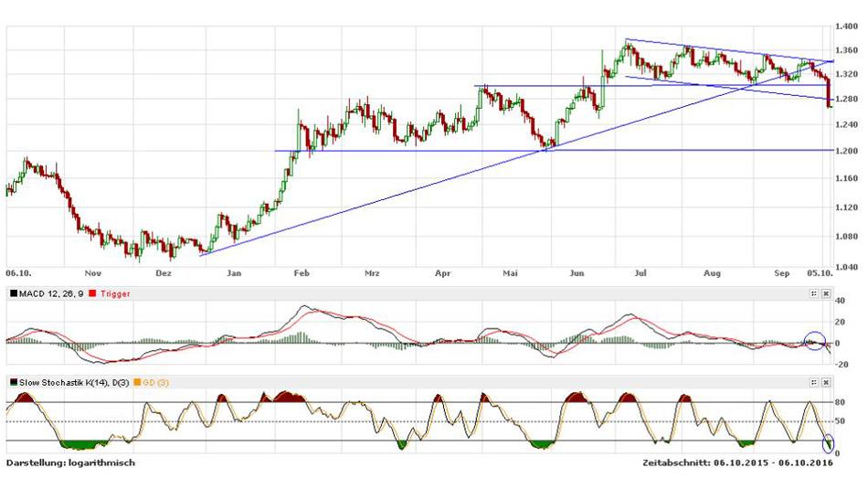This screenshot has height=489, width=868.
Task: Click the blue circle marker on MACD
Action: point(813,341)
